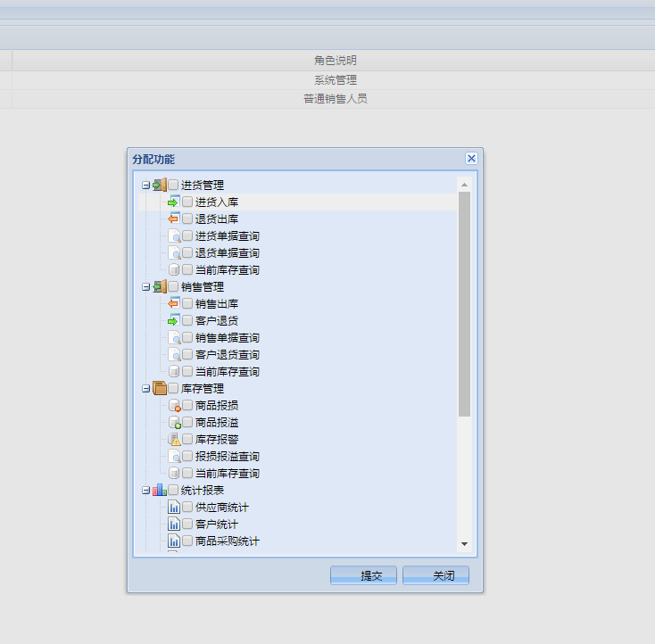Click the database plus icon beside 商品报溢

tap(174, 422)
